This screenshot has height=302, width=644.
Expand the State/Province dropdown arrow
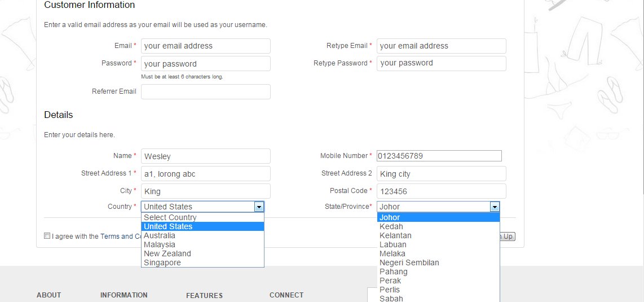point(495,207)
